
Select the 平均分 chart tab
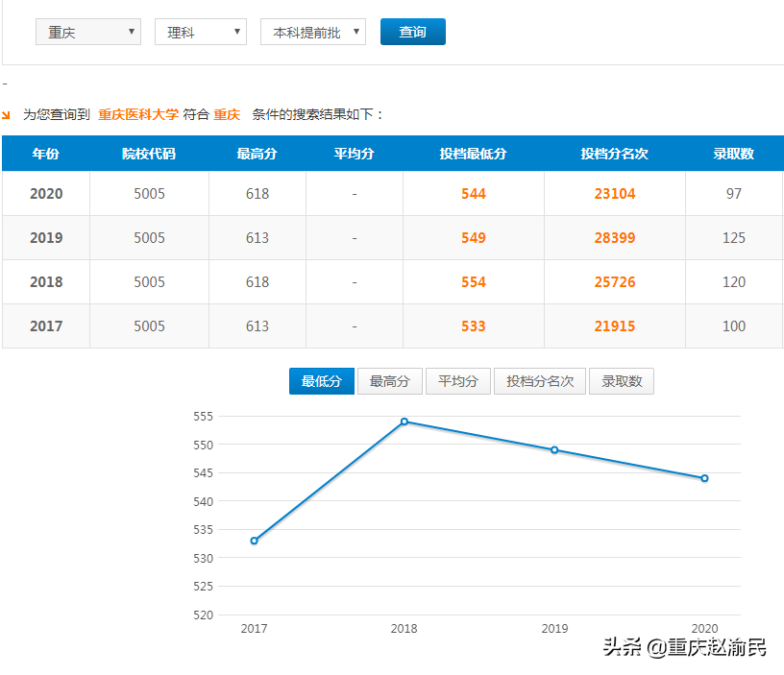point(458,381)
